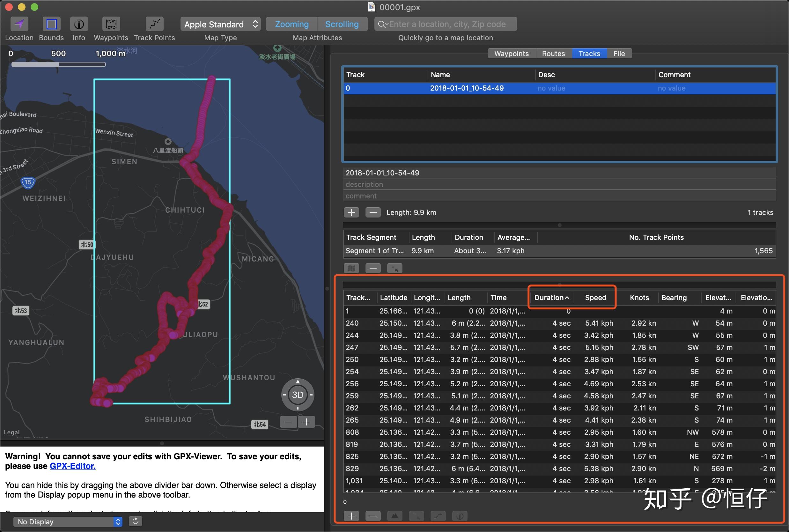Click the Waypoints map toolbar icon
The width and height of the screenshot is (789, 532).
pyautogui.click(x=111, y=24)
